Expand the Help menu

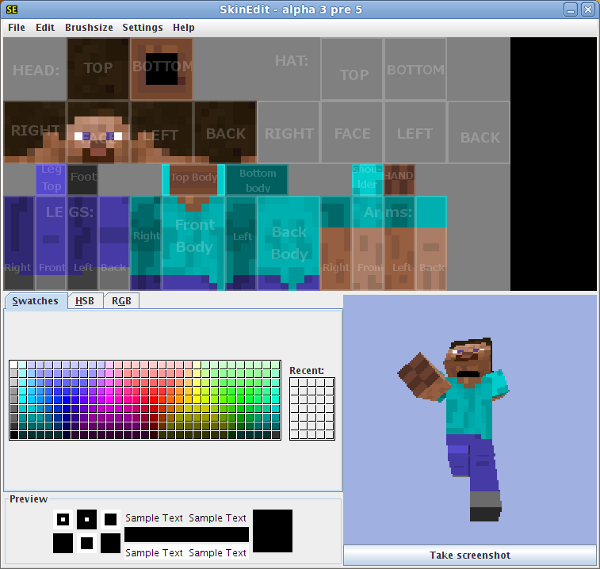click(x=184, y=28)
